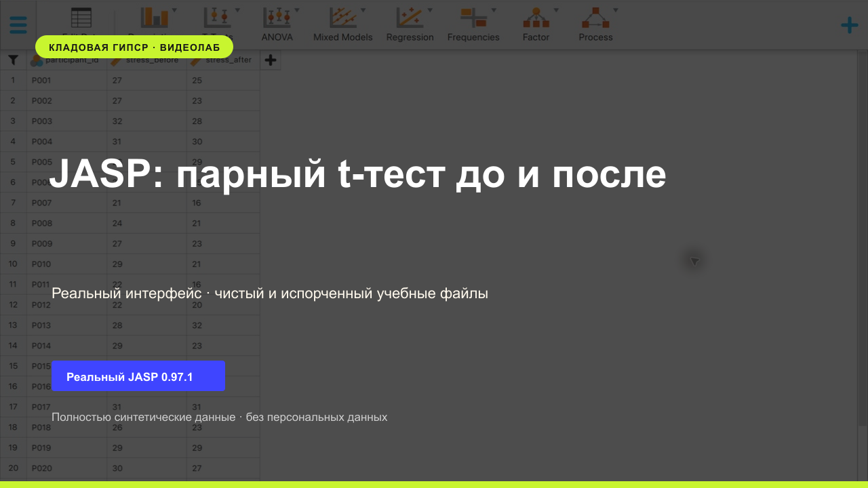Select row number 1 header
Image resolution: width=868 pixels, height=488 pixels.
[13, 80]
